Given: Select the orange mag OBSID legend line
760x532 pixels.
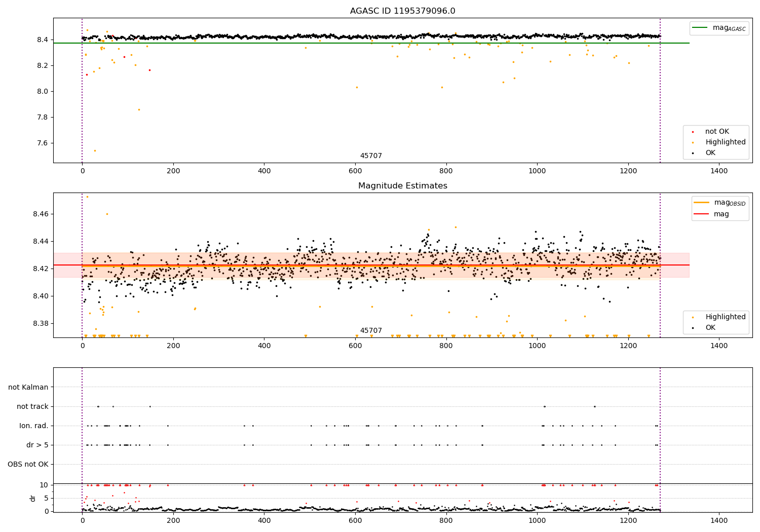Looking at the screenshot, I should coord(702,203).
